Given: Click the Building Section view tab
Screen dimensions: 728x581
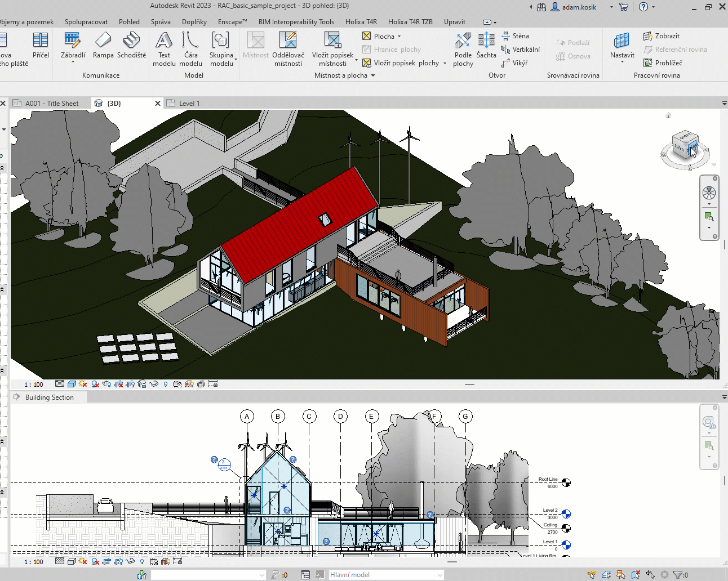Looking at the screenshot, I should (50, 397).
